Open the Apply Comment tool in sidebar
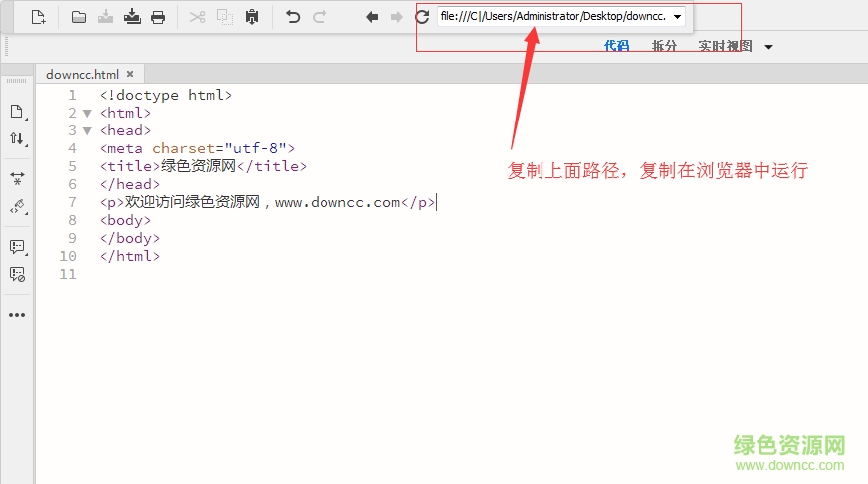 click(17, 246)
